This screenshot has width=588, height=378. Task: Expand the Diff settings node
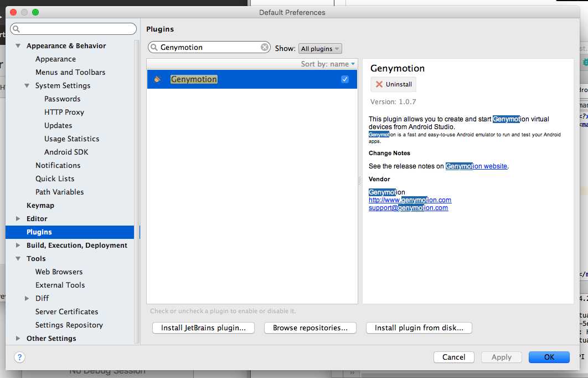point(27,298)
